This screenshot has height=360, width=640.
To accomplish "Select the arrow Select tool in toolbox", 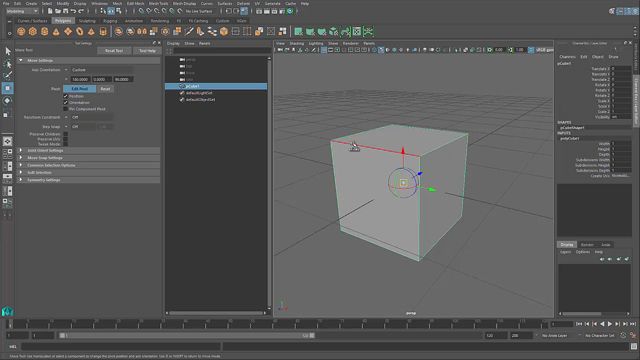I will tap(8, 51).
